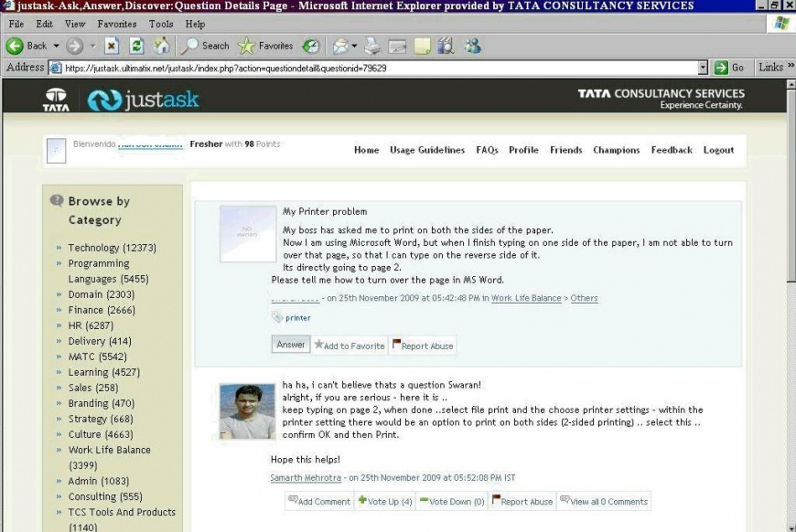Open the Back button history dropdown arrow
The height and width of the screenshot is (532, 796).
tap(56, 46)
